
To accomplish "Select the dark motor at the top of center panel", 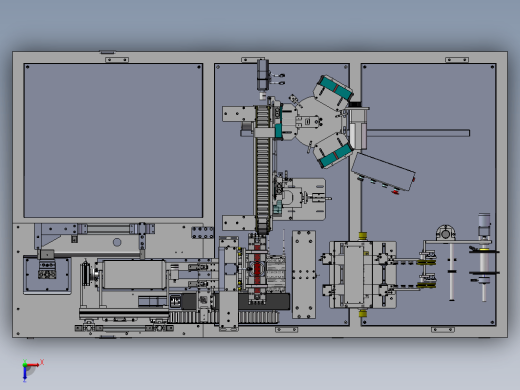I will click(263, 75).
